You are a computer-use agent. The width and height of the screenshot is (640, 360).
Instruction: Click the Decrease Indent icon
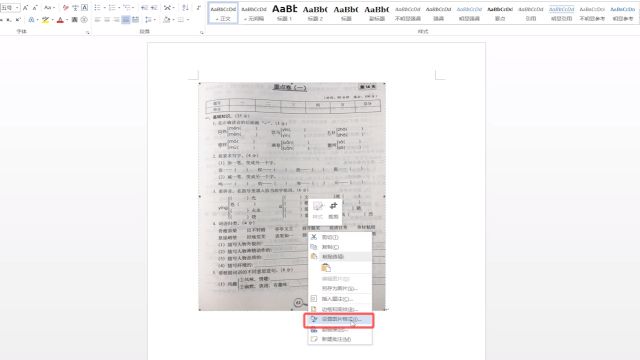coord(144,8)
